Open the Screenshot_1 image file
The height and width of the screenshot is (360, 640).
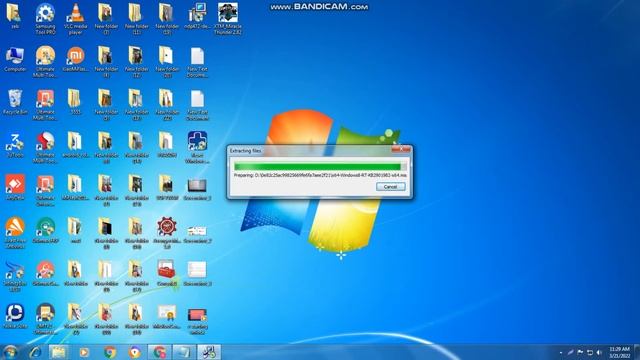click(x=197, y=189)
